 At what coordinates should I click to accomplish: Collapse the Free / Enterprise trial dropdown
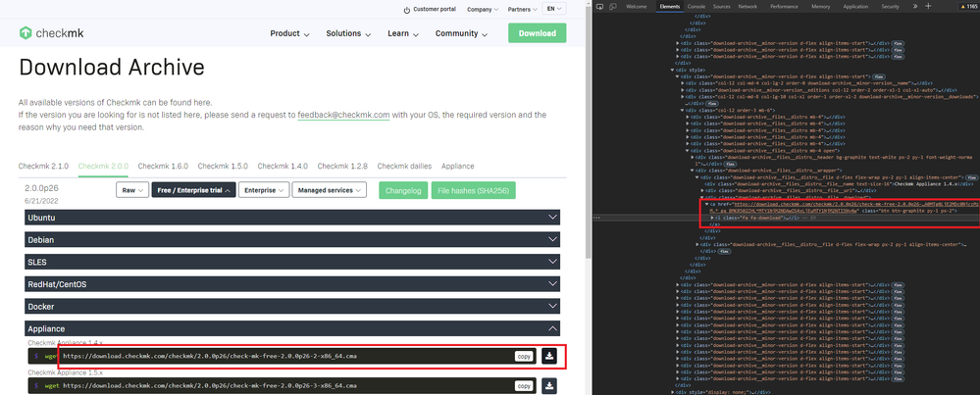(194, 190)
